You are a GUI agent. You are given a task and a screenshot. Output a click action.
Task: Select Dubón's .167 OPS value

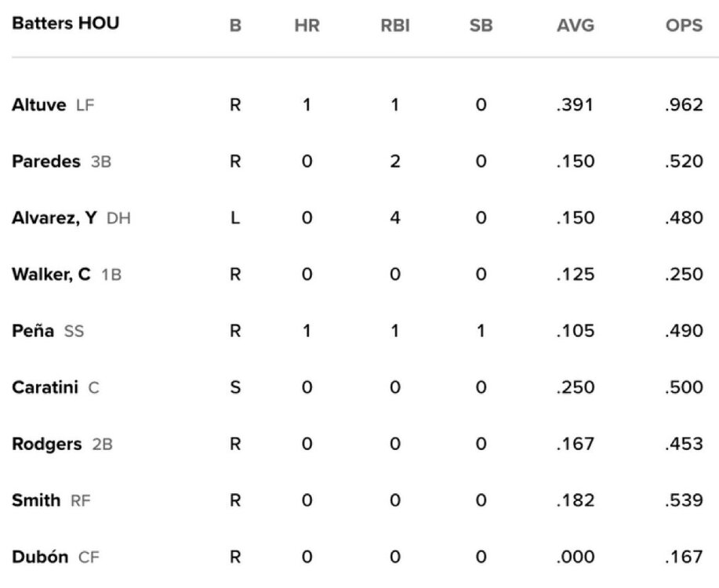coord(682,557)
